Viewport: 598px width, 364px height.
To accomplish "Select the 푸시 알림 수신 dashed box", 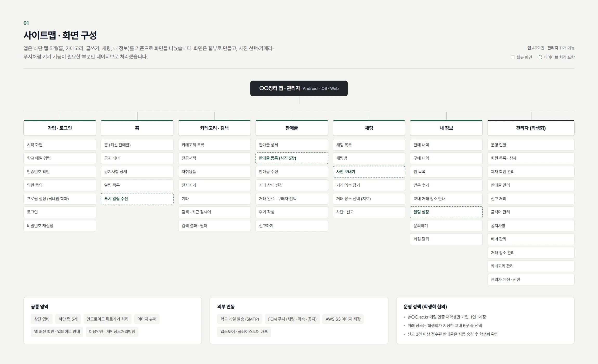I will tap(137, 199).
